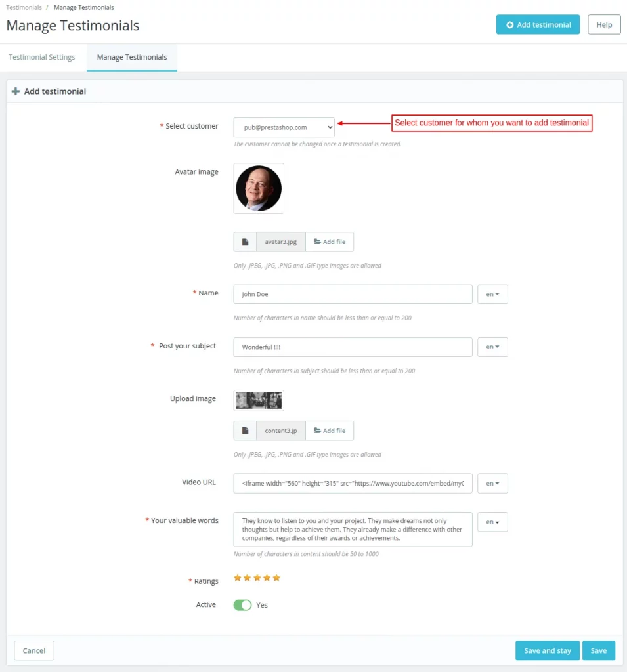Click the plus icon in Add testimonial header
Viewport: 627px width, 672px height.
16,91
